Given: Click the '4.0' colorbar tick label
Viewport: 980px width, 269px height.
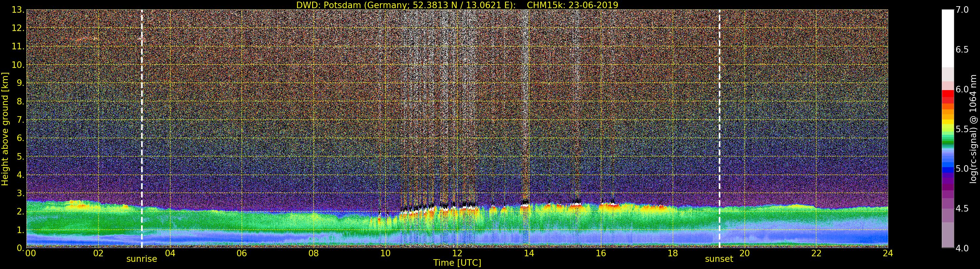Looking at the screenshot, I should click(962, 248).
